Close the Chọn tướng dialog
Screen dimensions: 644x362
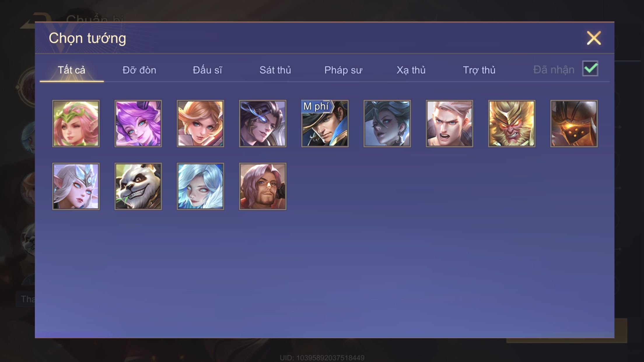click(x=594, y=38)
